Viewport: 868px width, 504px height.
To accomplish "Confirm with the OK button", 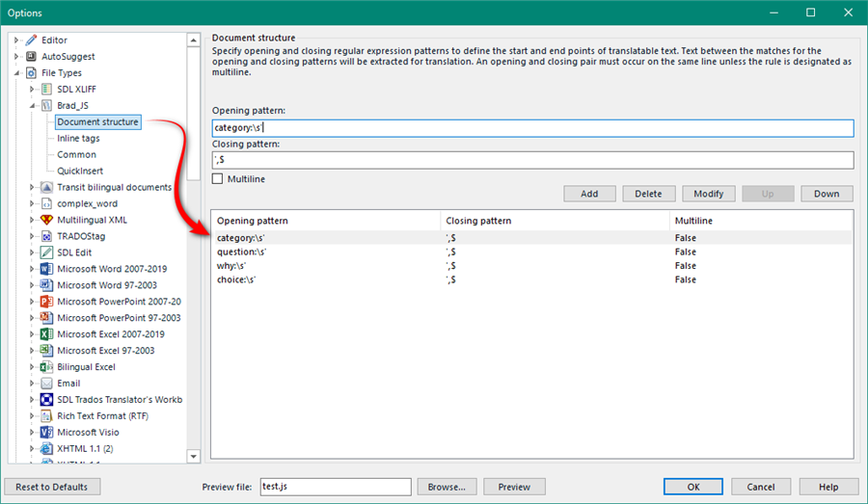I will pyautogui.click(x=693, y=487).
